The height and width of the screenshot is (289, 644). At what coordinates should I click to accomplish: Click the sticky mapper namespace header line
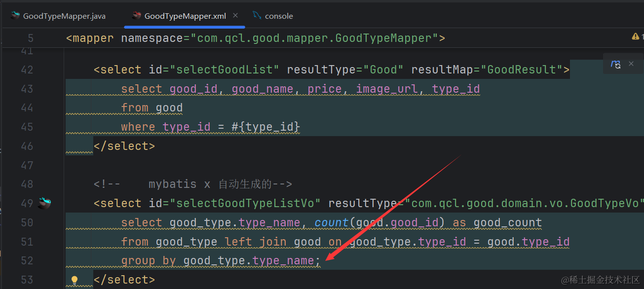click(256, 38)
